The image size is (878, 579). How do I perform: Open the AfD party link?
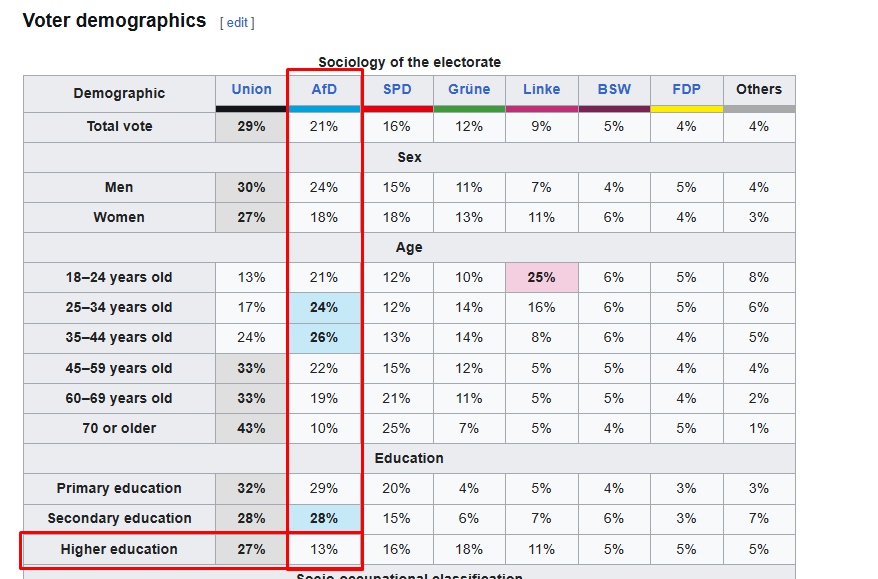(x=324, y=89)
